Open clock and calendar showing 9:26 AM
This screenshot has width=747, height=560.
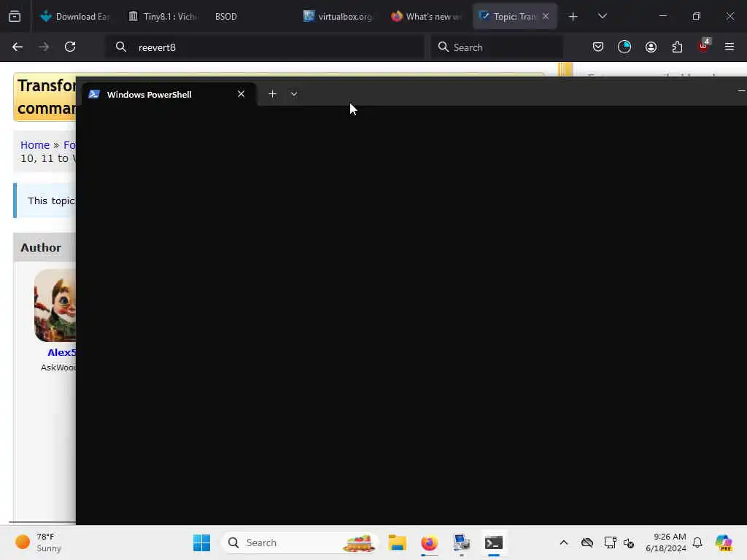point(665,542)
